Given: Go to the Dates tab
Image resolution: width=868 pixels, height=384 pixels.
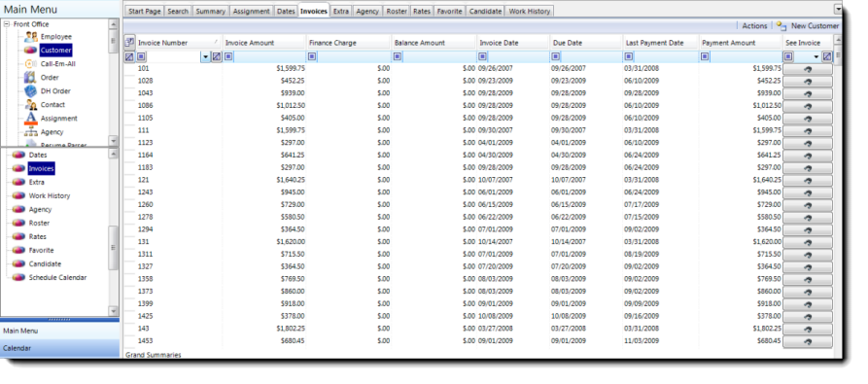Looking at the screenshot, I should [286, 11].
